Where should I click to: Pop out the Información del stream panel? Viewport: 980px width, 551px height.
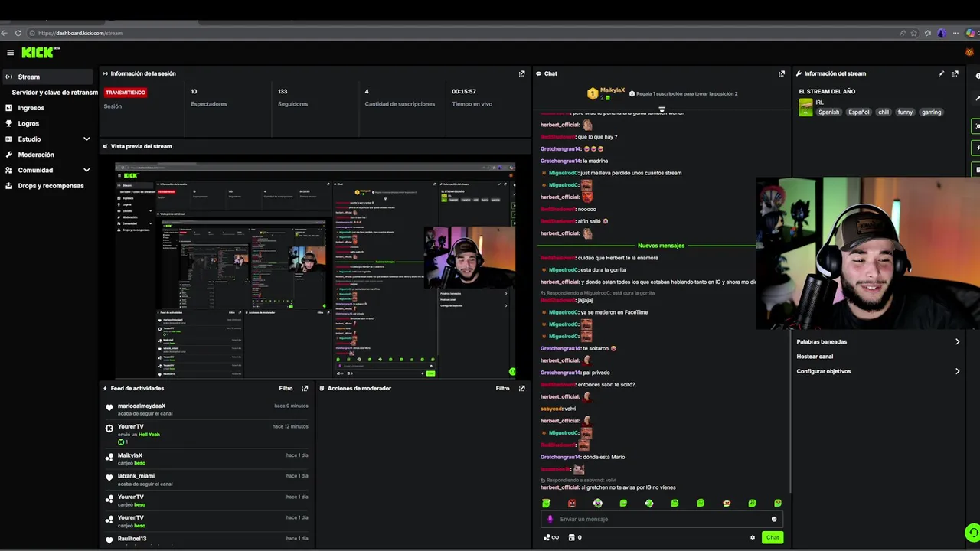[955, 73]
